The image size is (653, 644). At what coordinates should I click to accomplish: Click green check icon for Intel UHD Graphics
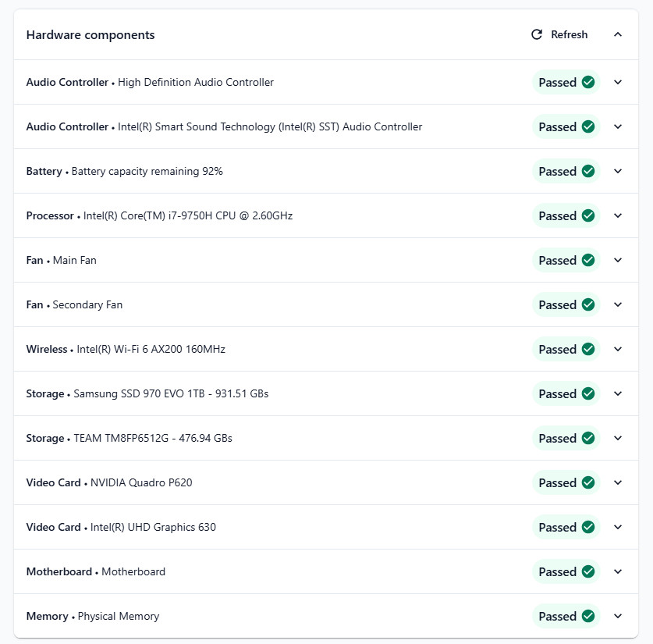pyautogui.click(x=588, y=528)
